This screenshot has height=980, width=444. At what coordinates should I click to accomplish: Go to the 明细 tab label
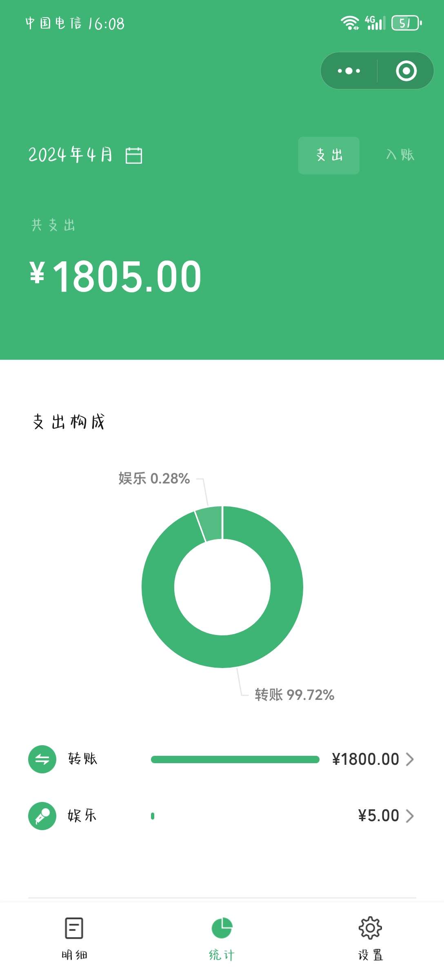click(74, 955)
